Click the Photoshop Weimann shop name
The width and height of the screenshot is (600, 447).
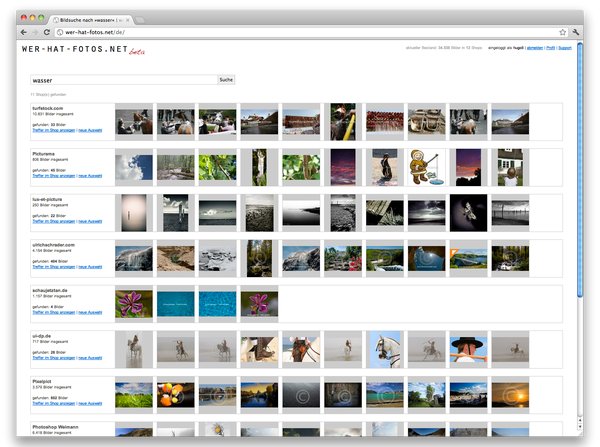click(x=55, y=427)
